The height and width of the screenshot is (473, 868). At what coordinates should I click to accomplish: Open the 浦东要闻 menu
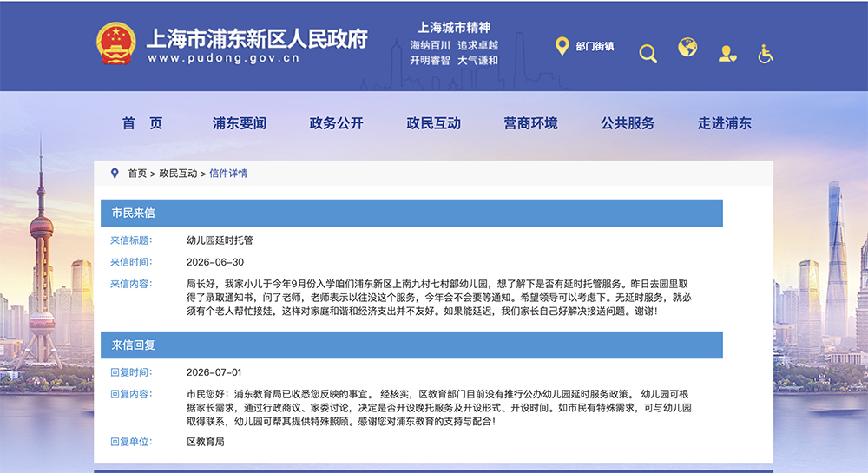tap(240, 123)
